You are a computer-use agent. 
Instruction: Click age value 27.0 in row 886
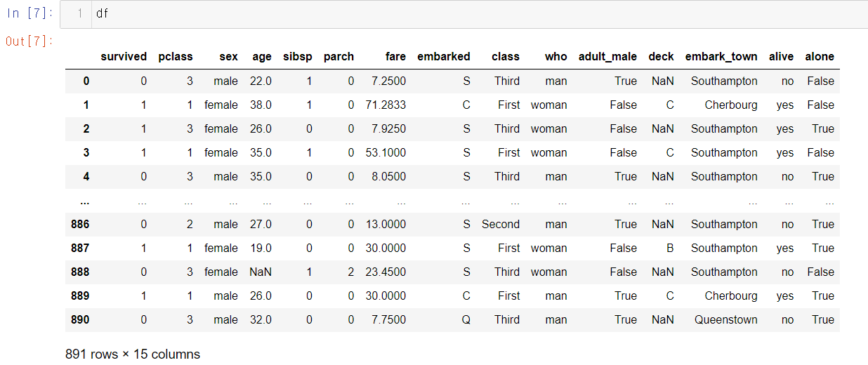261,224
